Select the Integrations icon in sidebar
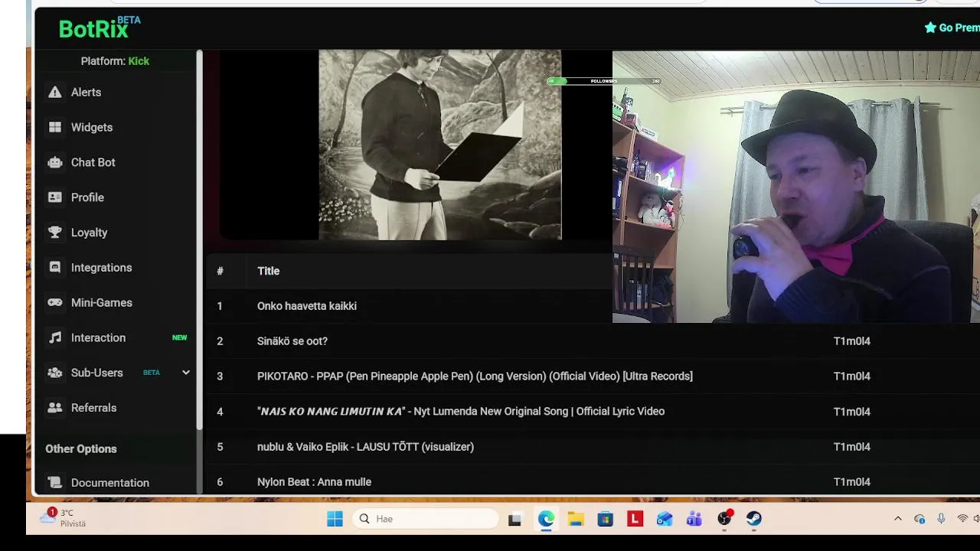The image size is (980, 551). pos(54,268)
